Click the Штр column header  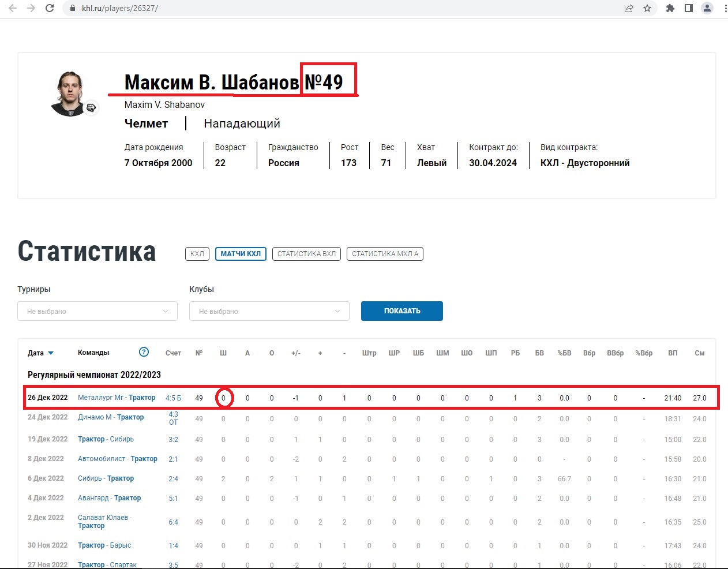[369, 353]
